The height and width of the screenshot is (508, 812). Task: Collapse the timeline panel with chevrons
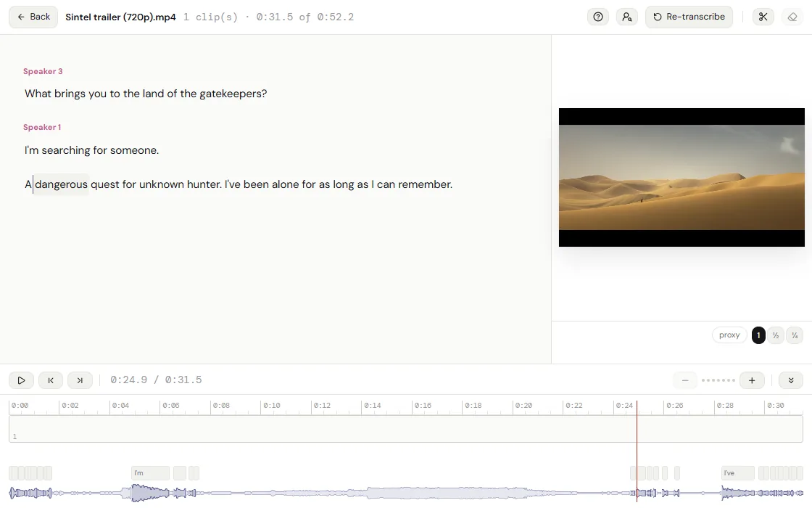pyautogui.click(x=791, y=380)
